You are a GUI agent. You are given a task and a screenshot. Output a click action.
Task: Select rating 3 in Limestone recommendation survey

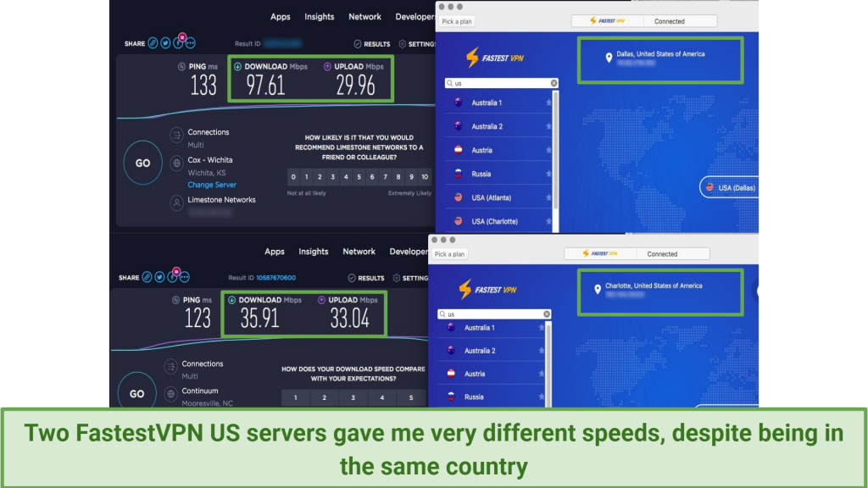(x=332, y=177)
